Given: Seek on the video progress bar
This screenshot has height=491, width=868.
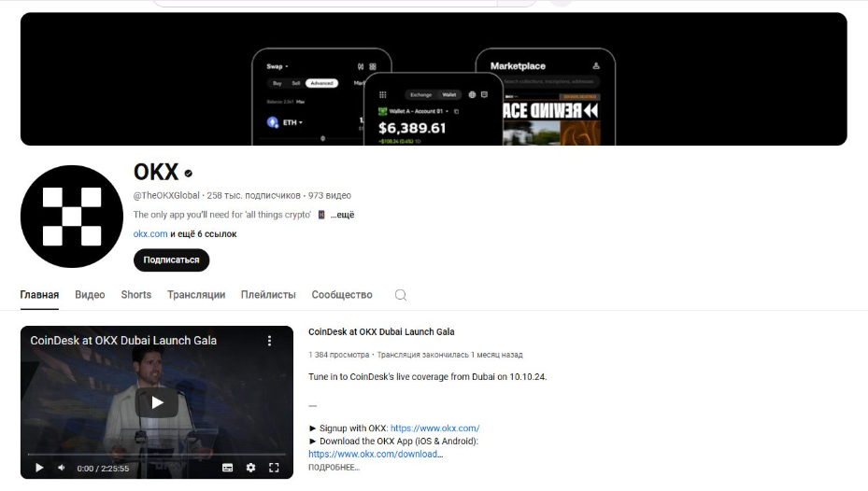Looking at the screenshot, I should [157, 455].
